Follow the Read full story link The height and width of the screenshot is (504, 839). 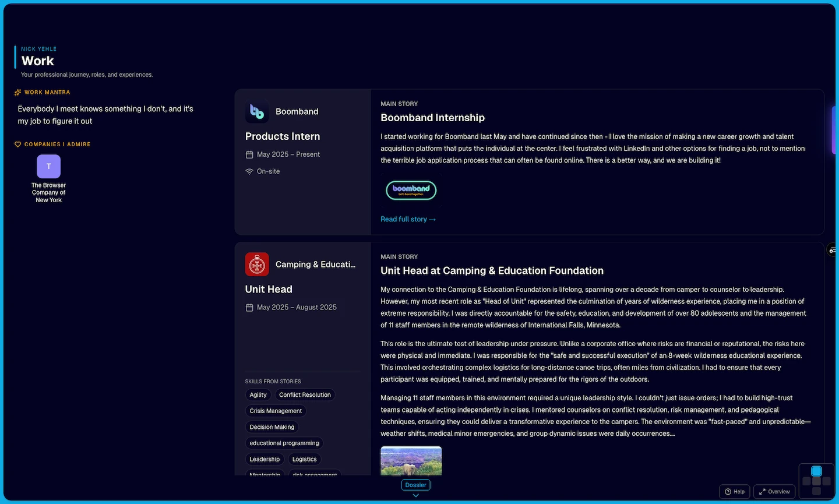408,219
